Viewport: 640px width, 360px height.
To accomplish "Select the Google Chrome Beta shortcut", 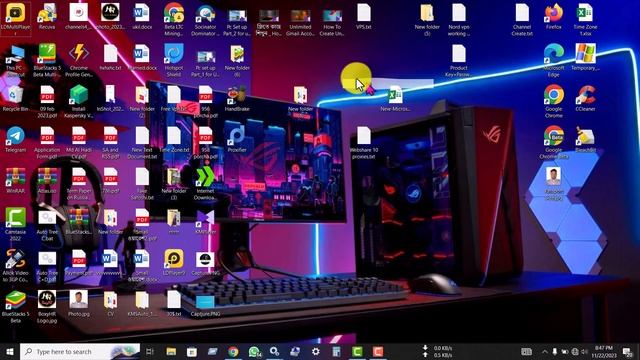I will [554, 142].
